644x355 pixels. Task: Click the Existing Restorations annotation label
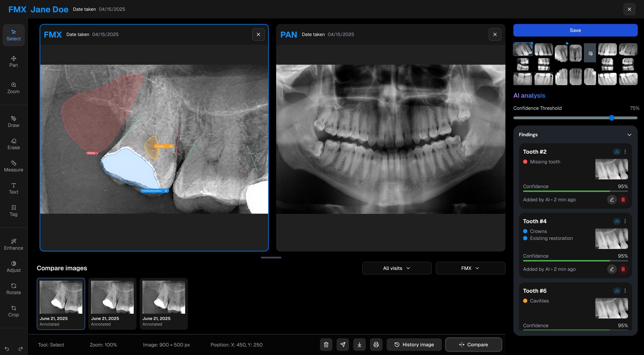(155, 191)
